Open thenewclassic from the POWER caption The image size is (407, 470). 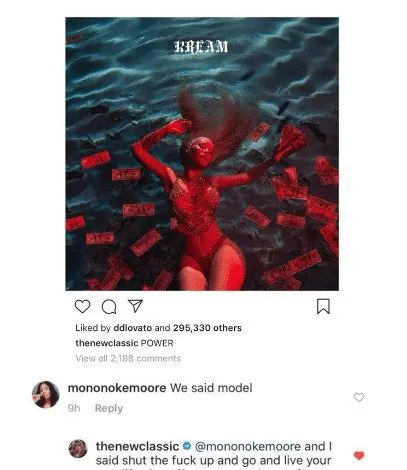(107, 343)
